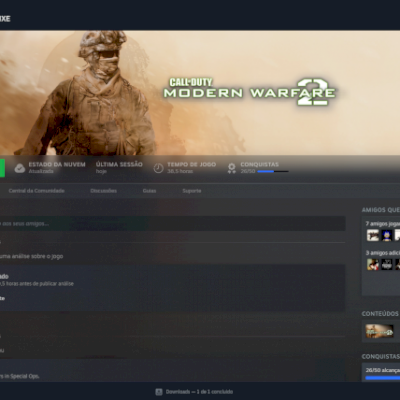Click the achievements ribbon icon
The width and height of the screenshot is (400, 400).
[x=231, y=168]
